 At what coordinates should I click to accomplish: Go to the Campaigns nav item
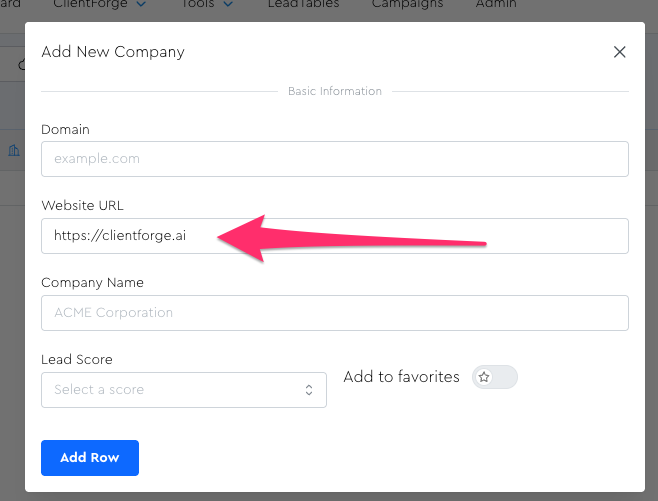(x=407, y=4)
